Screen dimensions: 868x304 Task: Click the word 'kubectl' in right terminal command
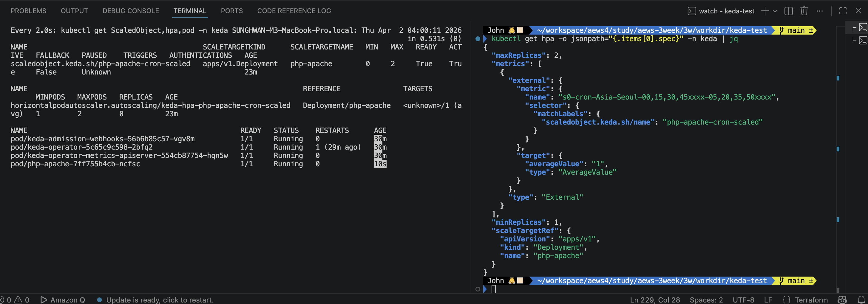[x=506, y=39]
